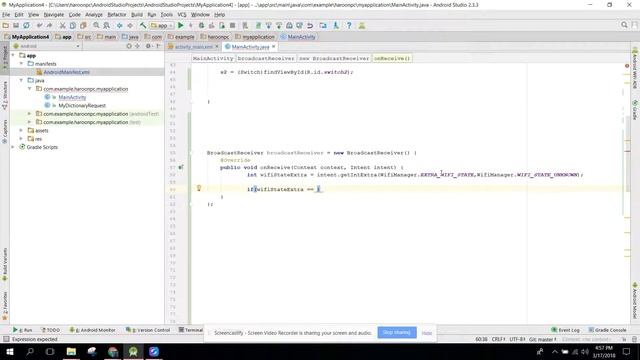Click the haroonpc breadcrumb folder
The height and width of the screenshot is (360, 640).
215,37
